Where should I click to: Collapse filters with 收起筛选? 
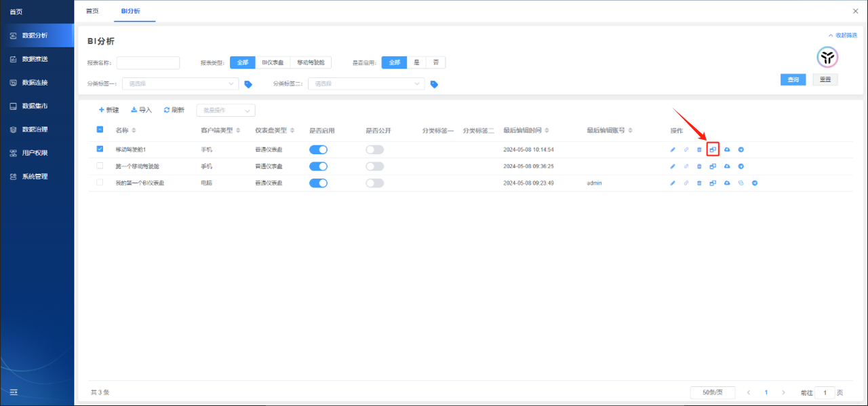coord(843,35)
